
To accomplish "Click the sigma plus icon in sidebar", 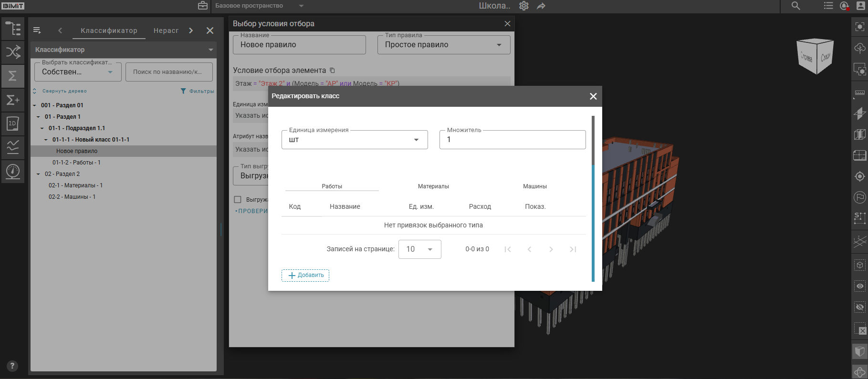I will tap(13, 100).
